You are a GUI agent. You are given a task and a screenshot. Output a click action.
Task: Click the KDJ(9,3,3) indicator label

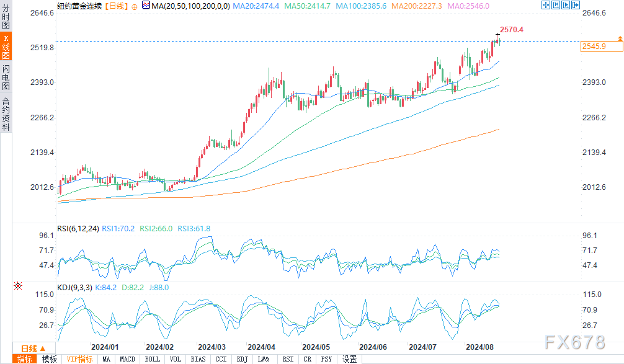(x=75, y=288)
